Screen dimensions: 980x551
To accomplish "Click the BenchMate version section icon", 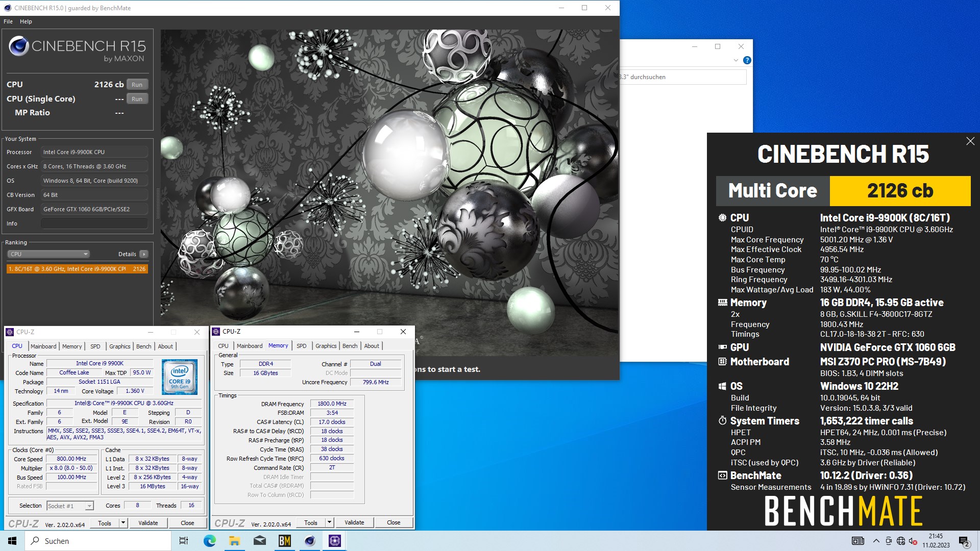I will click(722, 475).
